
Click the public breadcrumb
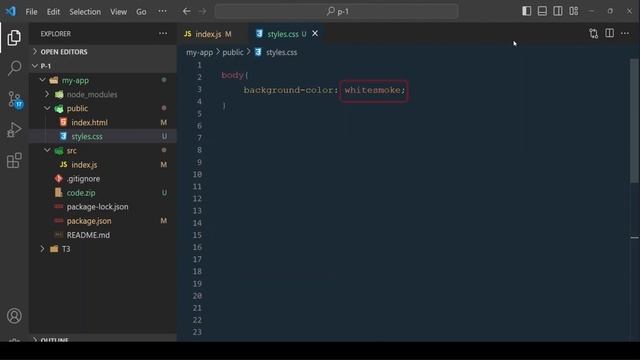coord(233,52)
